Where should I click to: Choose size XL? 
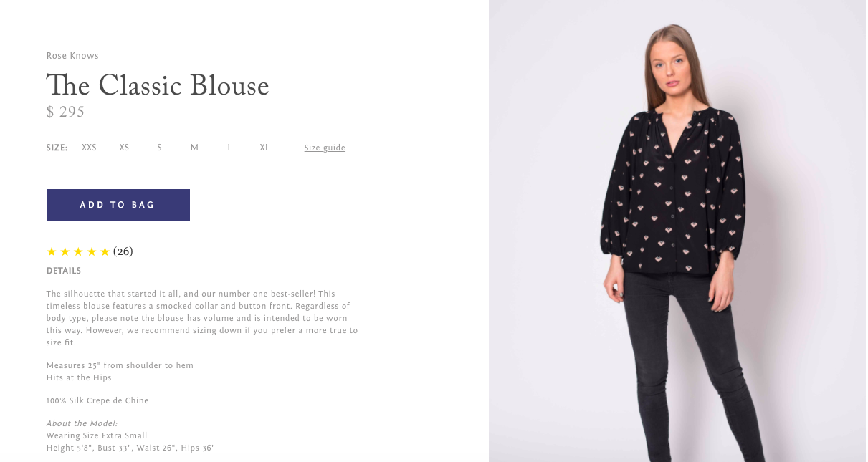click(264, 148)
